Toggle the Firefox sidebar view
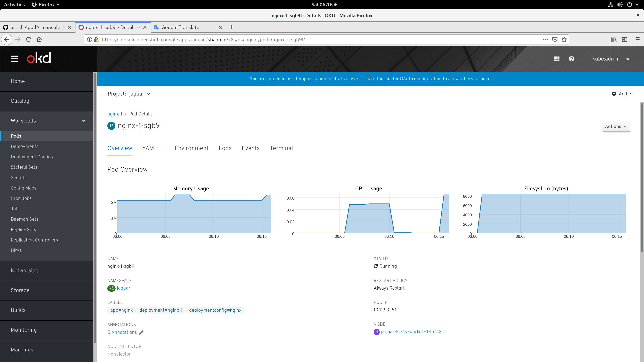The height and width of the screenshot is (362, 644). [x=625, y=39]
